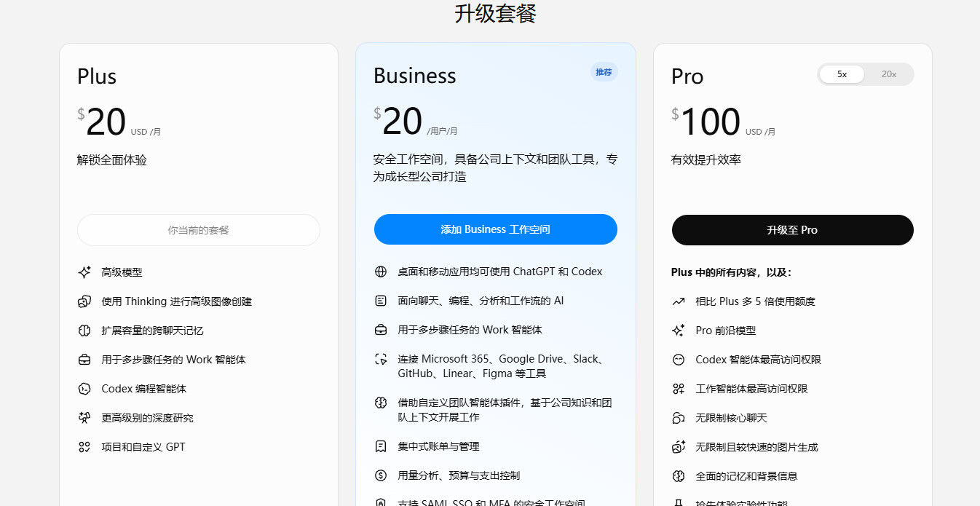
Task: Click the briefcase icon beside Plus Work 智能体
Action: click(x=84, y=360)
